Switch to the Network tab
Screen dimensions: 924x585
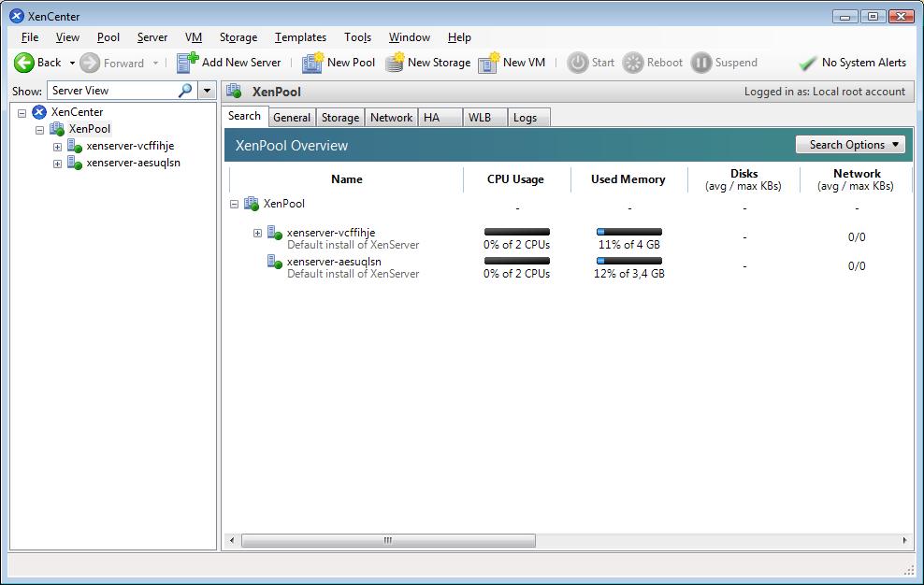tap(391, 117)
